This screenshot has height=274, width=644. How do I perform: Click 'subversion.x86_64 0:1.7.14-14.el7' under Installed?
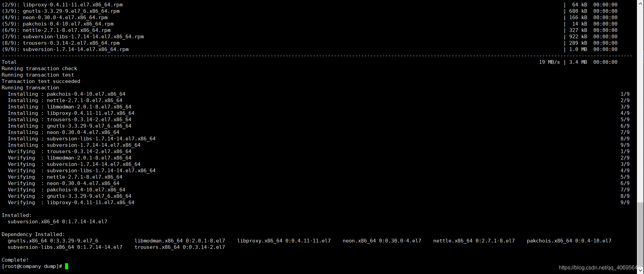point(57,222)
